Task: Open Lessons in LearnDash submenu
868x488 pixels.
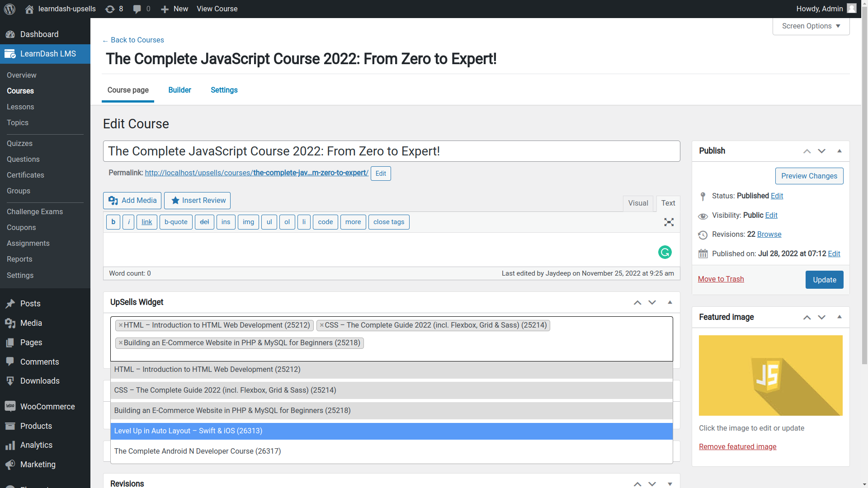Action: (x=20, y=107)
